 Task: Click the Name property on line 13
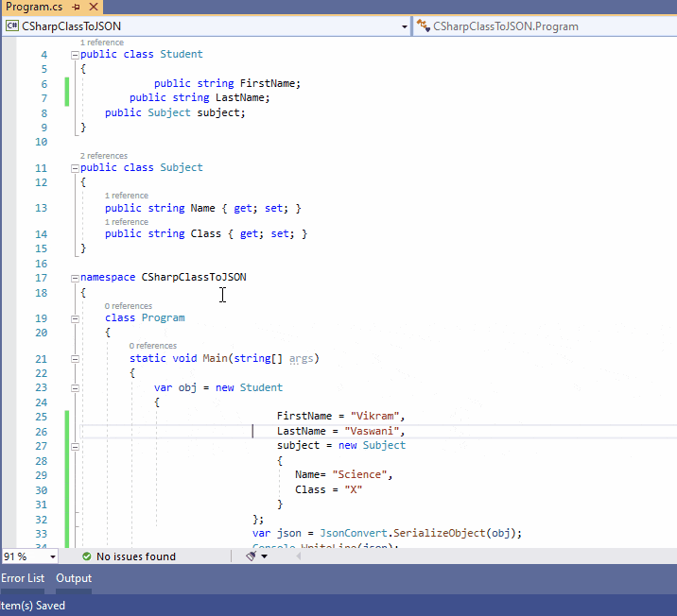(203, 208)
